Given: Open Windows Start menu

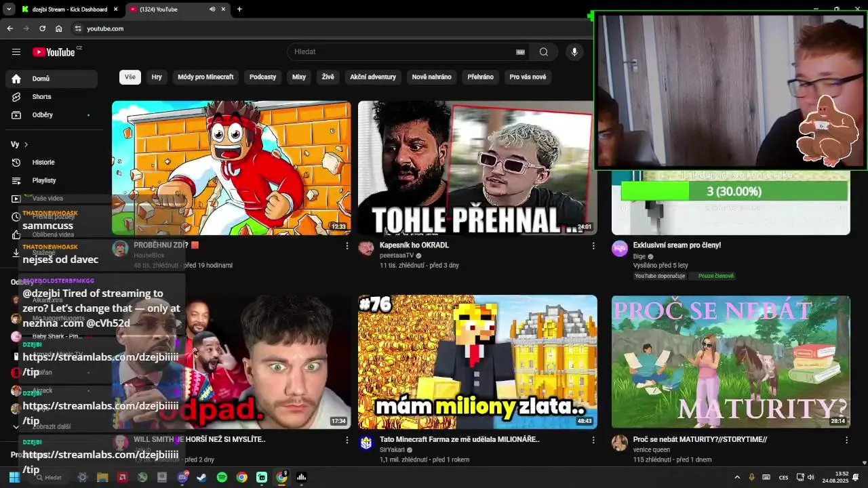Looking at the screenshot, I should (14, 477).
